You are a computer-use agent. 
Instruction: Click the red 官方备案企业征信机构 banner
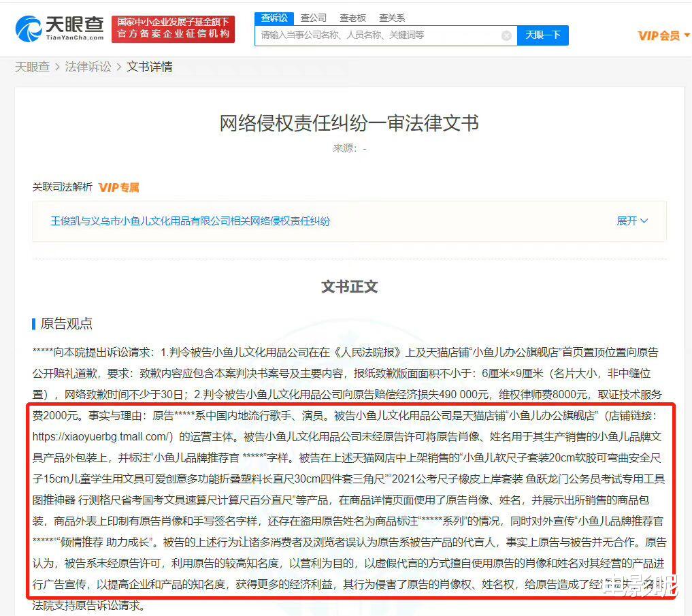[173, 29]
